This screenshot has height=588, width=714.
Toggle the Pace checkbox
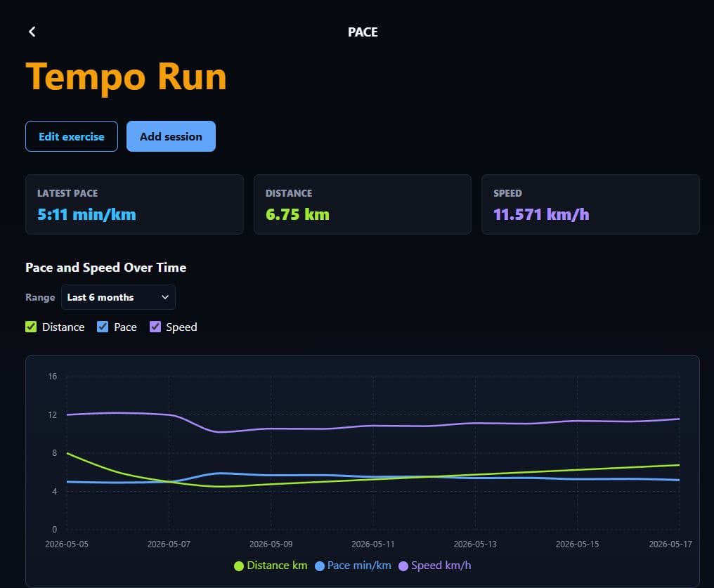pos(103,327)
